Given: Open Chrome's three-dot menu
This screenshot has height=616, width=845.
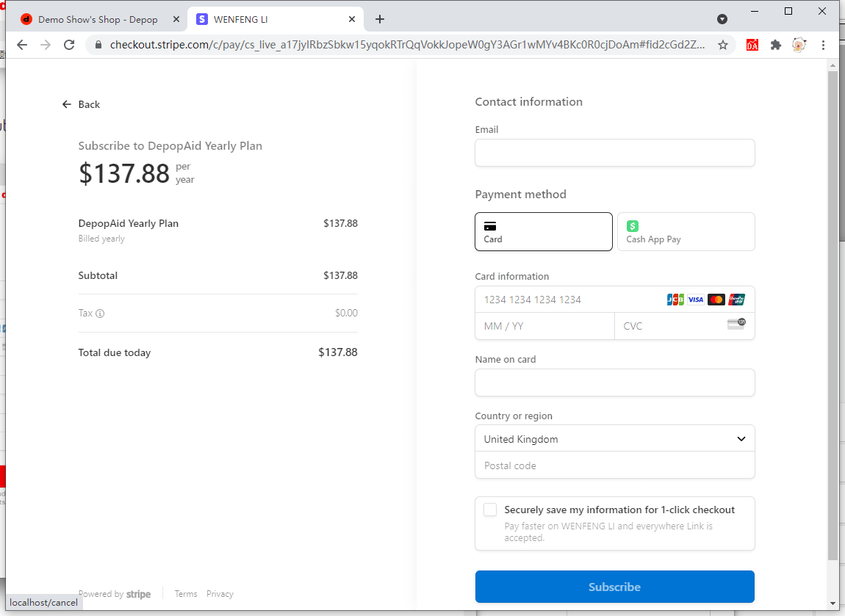Looking at the screenshot, I should [x=823, y=45].
